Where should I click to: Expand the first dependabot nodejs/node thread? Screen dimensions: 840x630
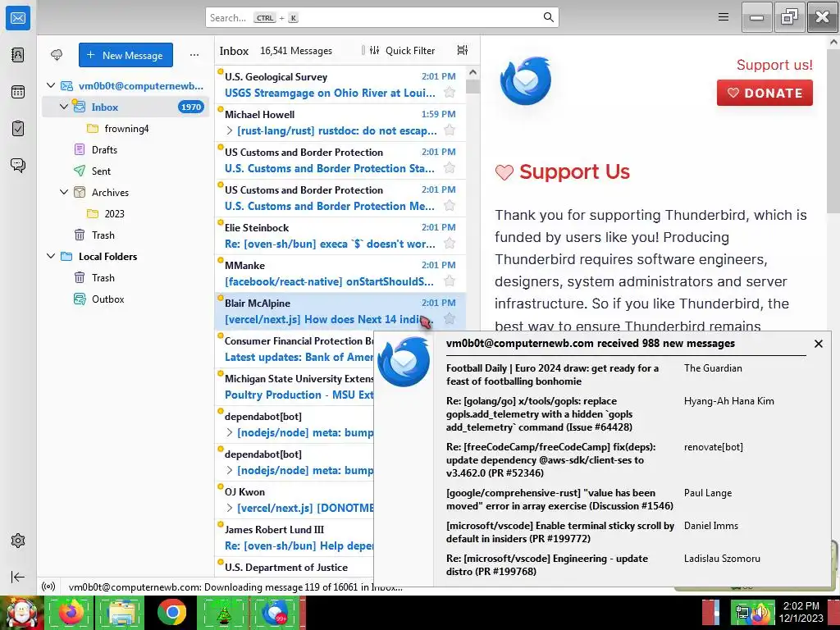tap(230, 432)
